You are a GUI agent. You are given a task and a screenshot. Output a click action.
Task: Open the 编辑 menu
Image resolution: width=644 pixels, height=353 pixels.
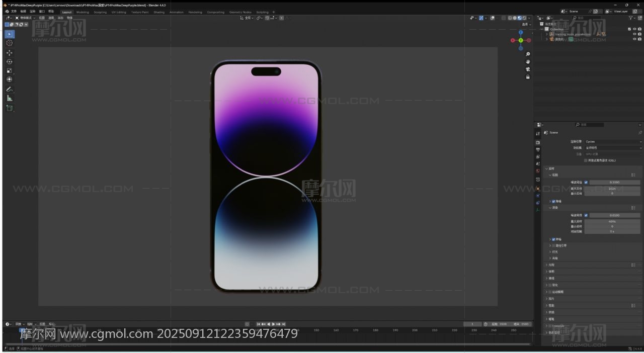[23, 11]
